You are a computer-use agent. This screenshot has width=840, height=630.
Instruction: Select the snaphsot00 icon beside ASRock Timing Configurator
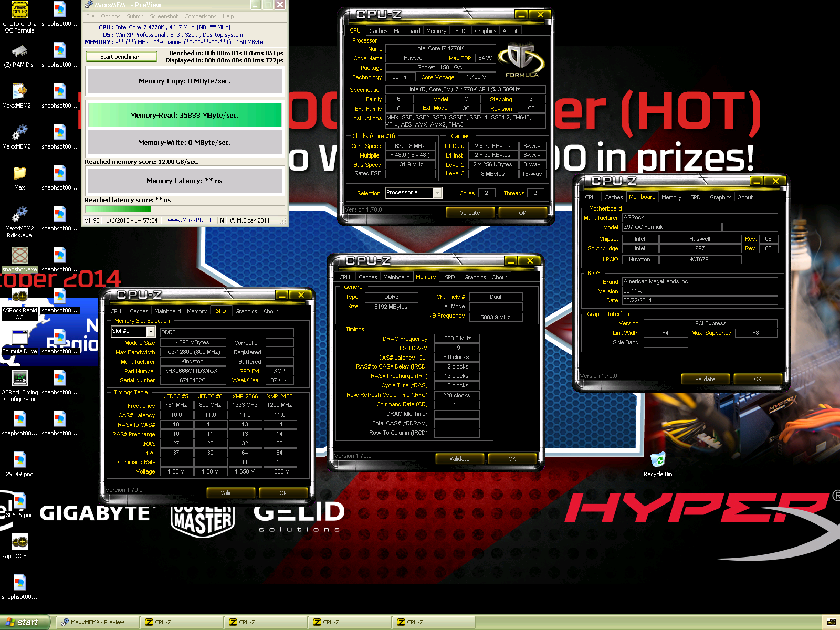(x=59, y=383)
